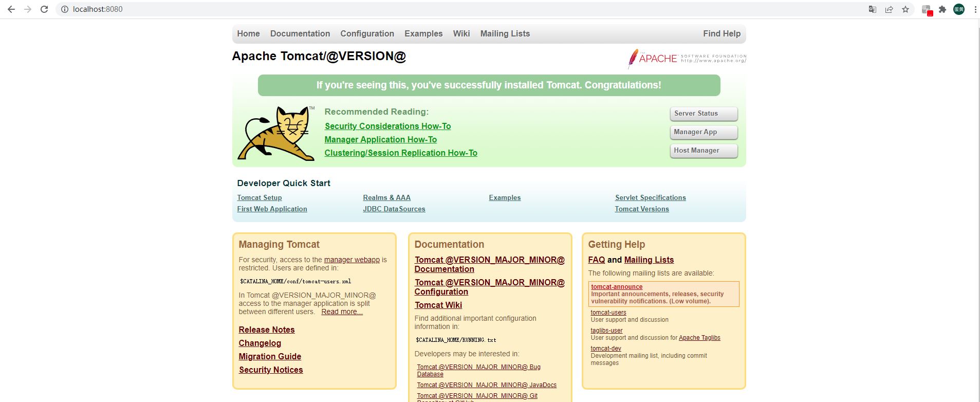This screenshot has height=402, width=980.
Task: Click the share page icon
Action: [889, 9]
